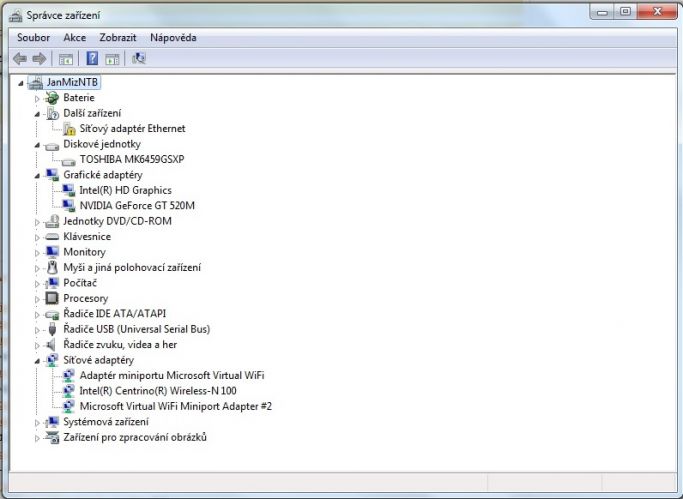Select the NVIDIA GeForce GT 520M icon
Viewport: 683px width, 499px height.
coord(68,206)
